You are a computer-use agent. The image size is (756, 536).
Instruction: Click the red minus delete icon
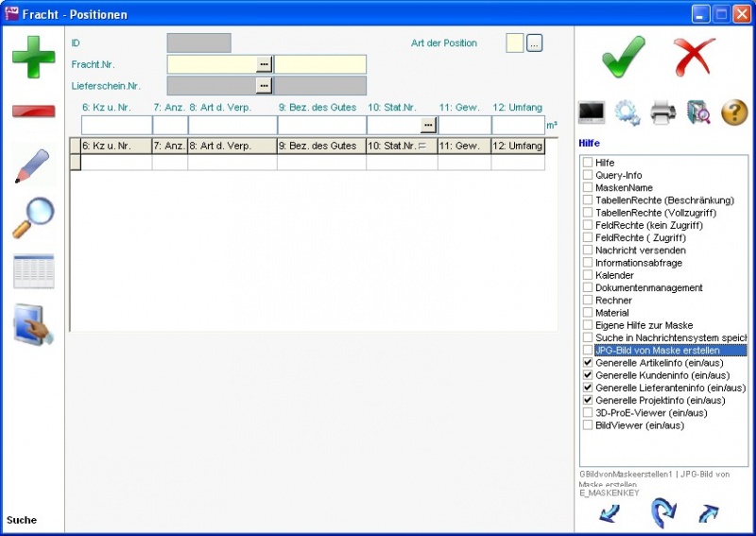click(x=33, y=112)
